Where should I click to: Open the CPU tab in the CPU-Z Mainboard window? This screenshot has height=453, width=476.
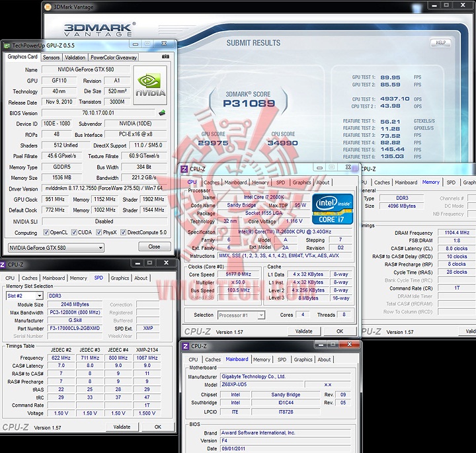tap(193, 360)
